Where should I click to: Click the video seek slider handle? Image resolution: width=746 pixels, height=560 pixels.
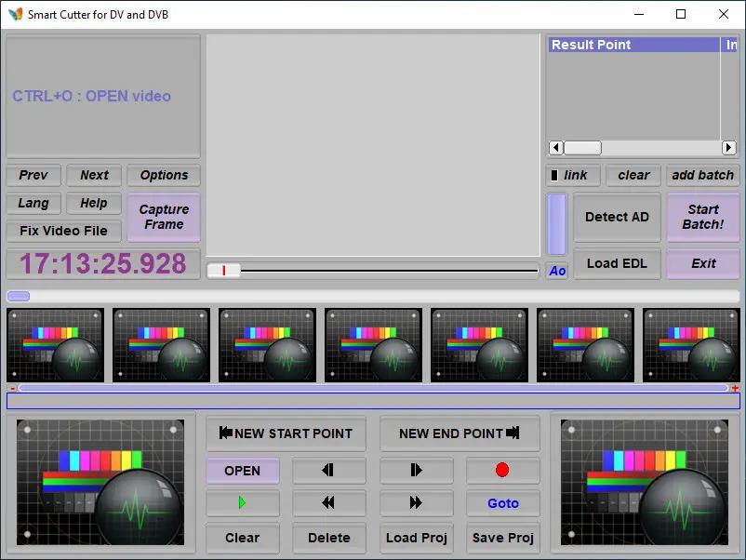click(x=223, y=271)
